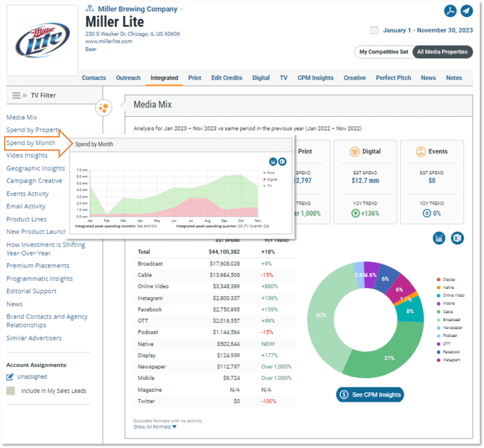Screen dimensions: 484x448
Task: Click the organization hierarchy icon
Action: [x=89, y=9]
